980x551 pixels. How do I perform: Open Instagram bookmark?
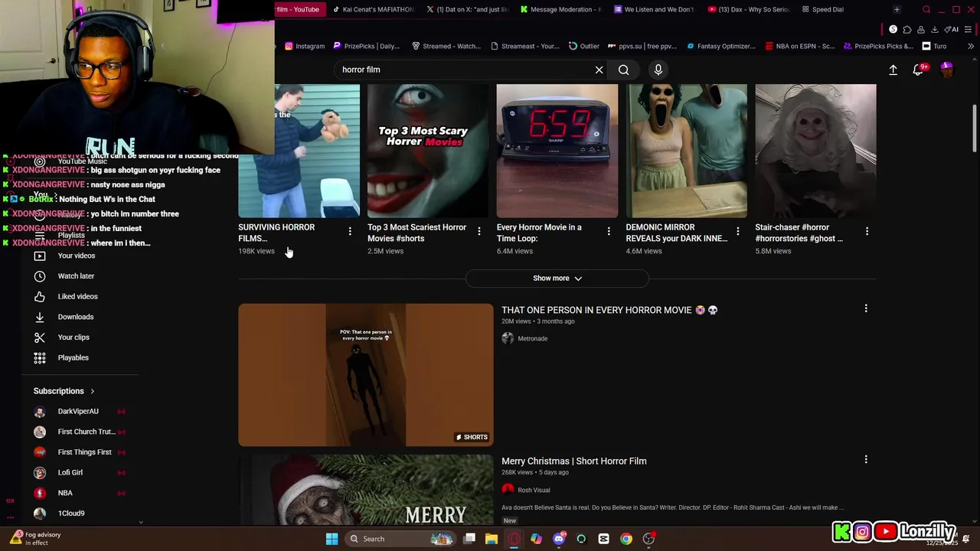(x=305, y=46)
